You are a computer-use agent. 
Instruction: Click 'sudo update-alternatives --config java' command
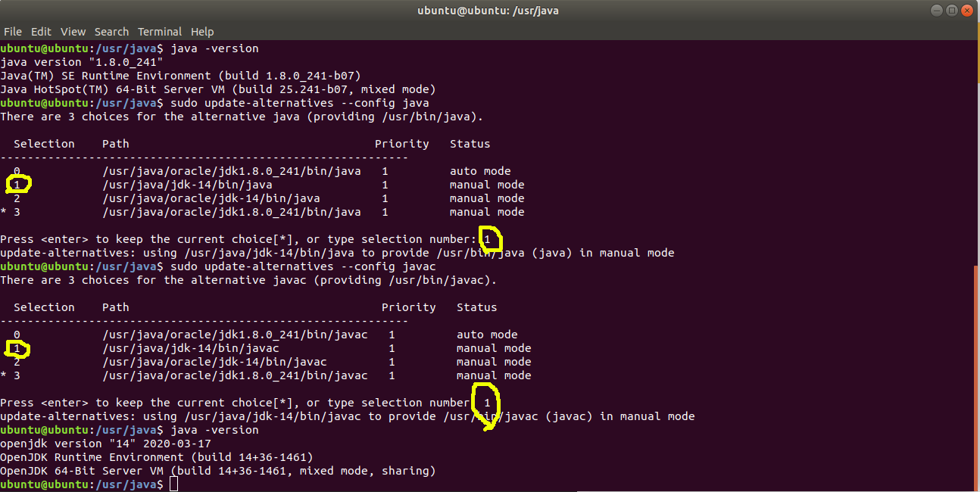click(x=300, y=103)
